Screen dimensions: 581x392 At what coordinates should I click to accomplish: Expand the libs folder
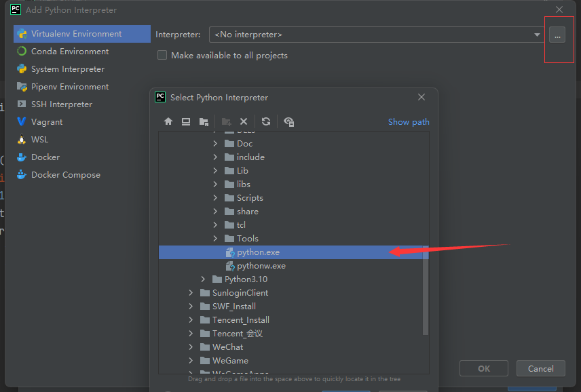215,184
